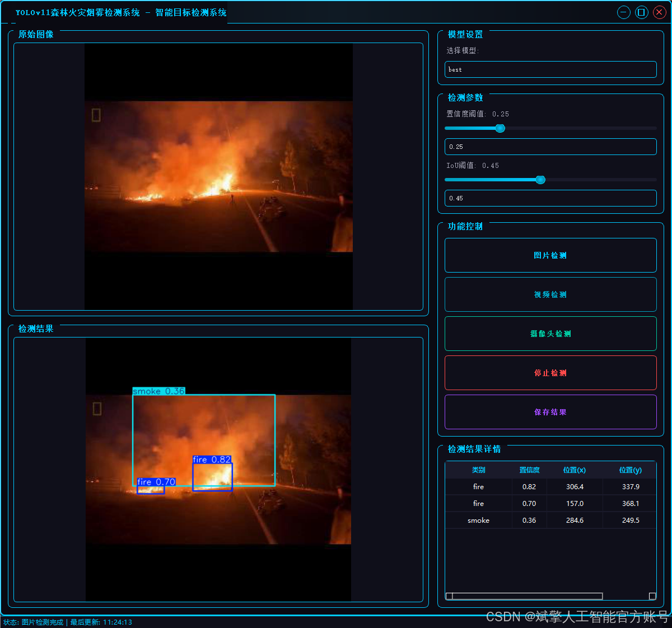Viewport: 672px width, 628px height.
Task: Select the fire row with confidence 0.70
Action: point(550,504)
